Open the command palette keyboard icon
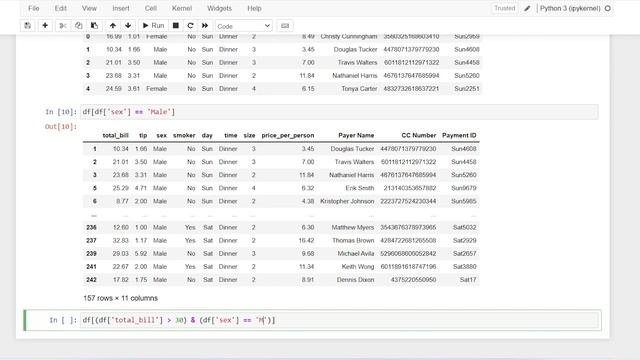 [285, 26]
